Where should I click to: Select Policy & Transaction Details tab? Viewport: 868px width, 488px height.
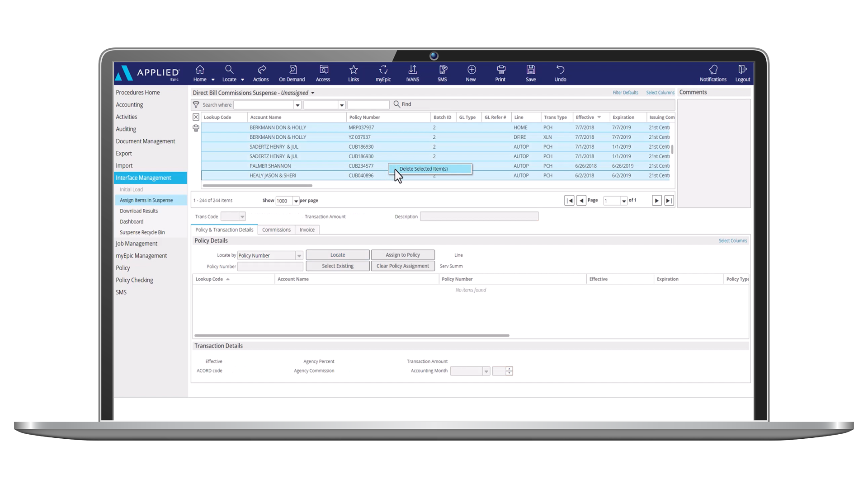coord(224,230)
